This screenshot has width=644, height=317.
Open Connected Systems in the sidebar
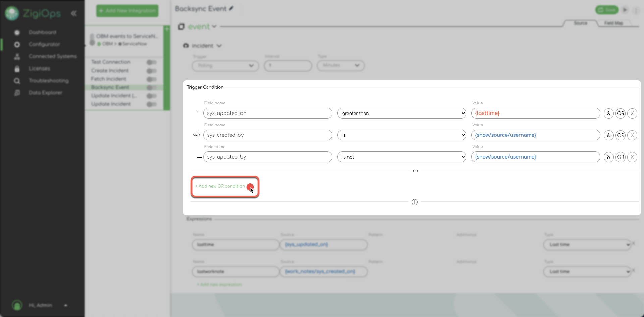tap(52, 56)
